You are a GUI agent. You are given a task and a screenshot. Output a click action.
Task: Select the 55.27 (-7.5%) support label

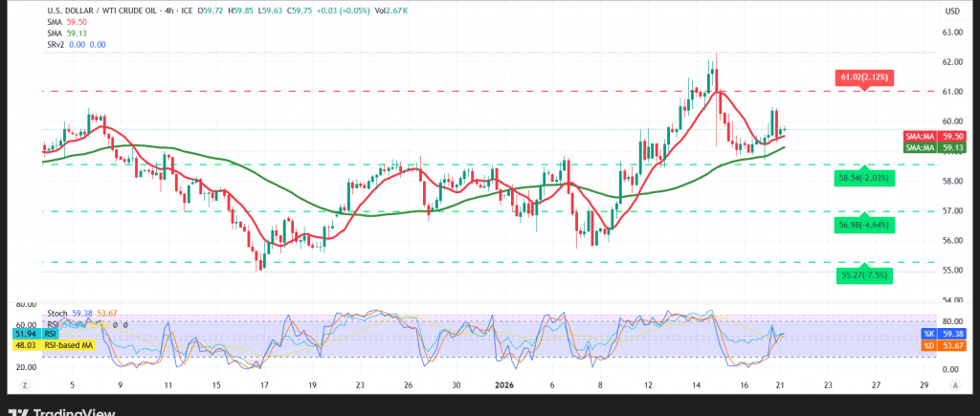(864, 275)
